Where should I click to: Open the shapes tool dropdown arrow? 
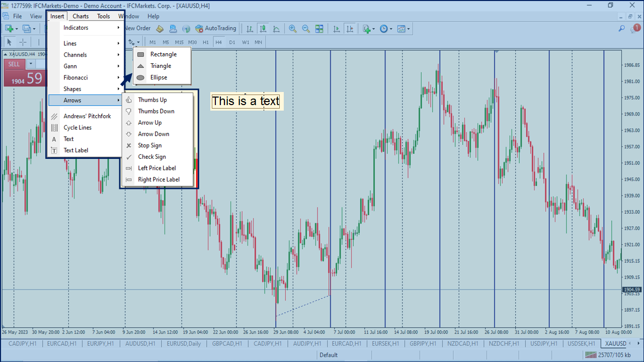click(139, 42)
